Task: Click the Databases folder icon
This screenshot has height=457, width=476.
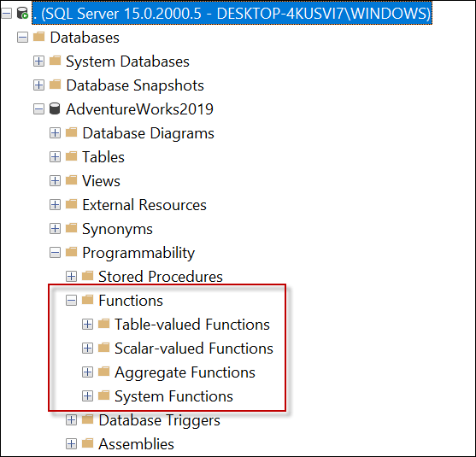Action: click(38, 37)
